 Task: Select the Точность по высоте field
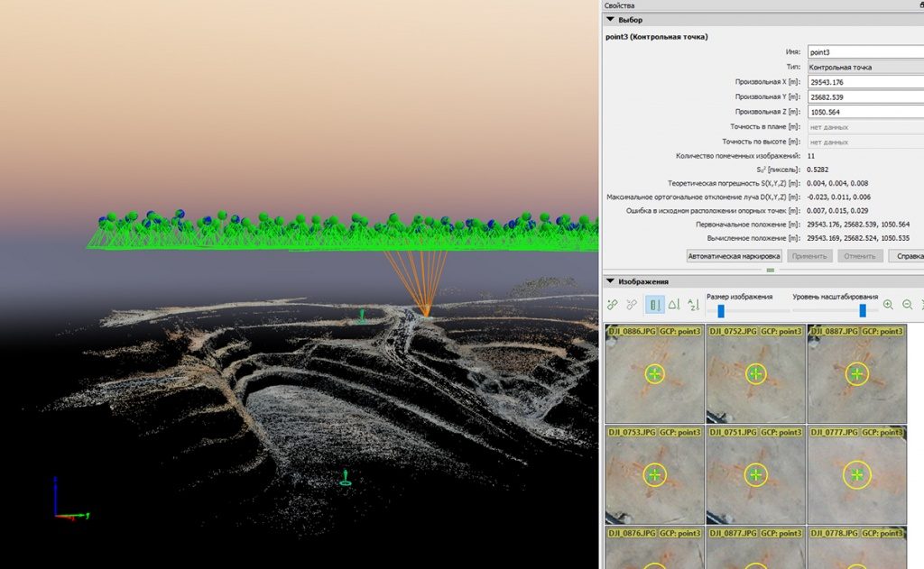(x=865, y=142)
